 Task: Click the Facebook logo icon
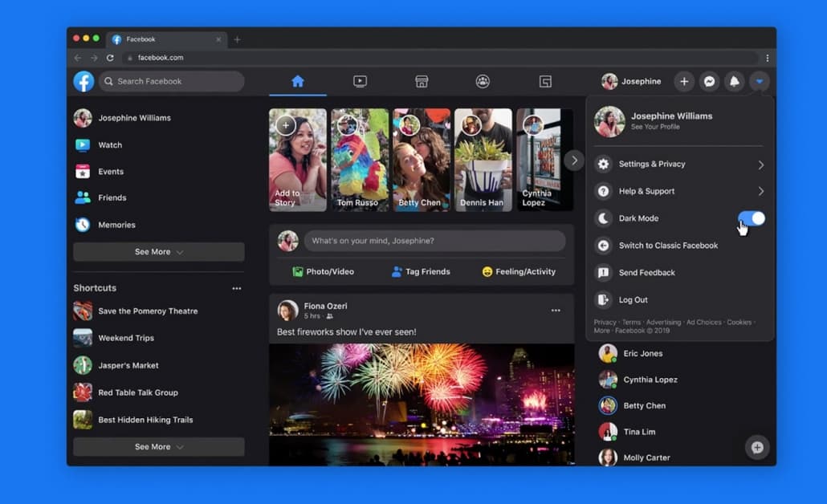click(84, 81)
